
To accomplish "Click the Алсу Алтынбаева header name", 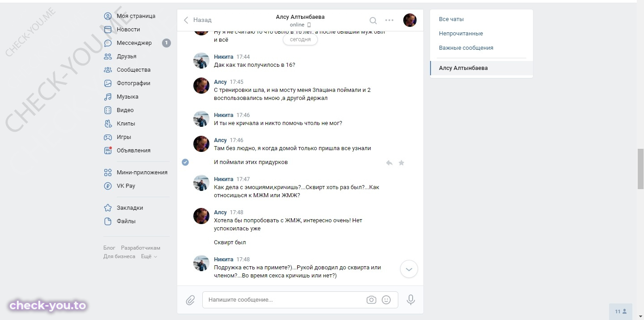I will pos(300,17).
